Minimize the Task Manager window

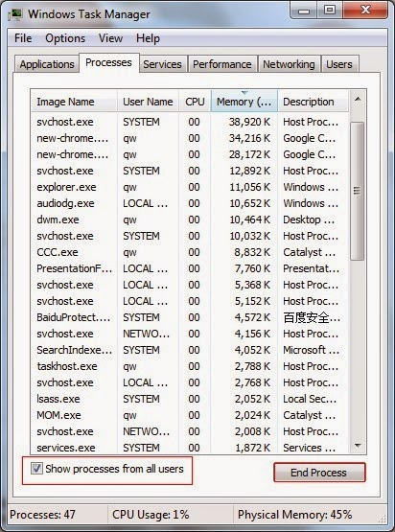(x=304, y=11)
